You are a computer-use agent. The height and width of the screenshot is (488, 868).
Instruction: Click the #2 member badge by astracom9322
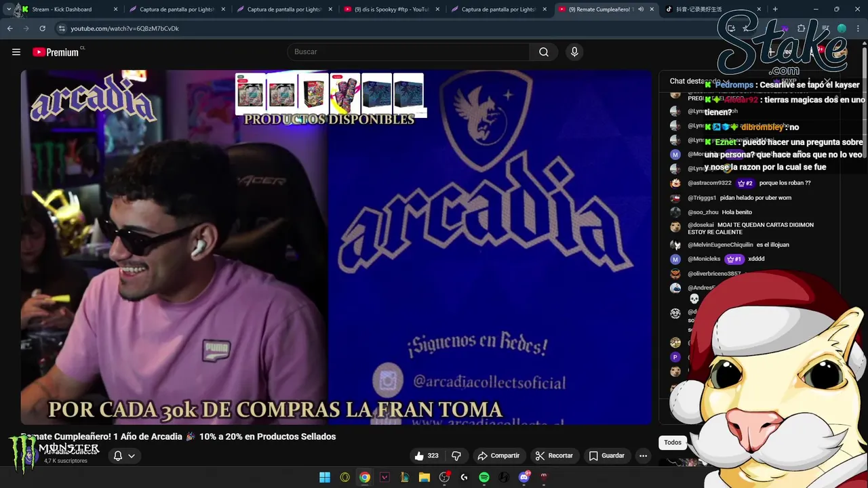click(745, 183)
